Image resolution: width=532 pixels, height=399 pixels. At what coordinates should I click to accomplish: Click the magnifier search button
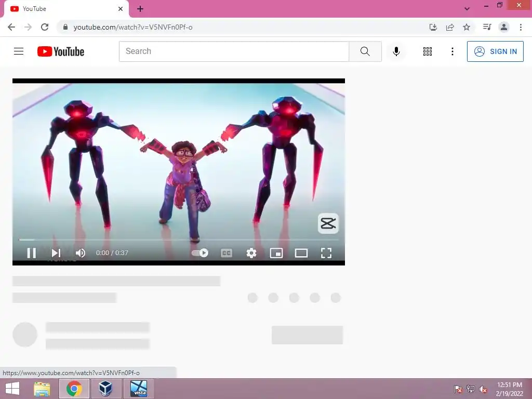point(365,51)
